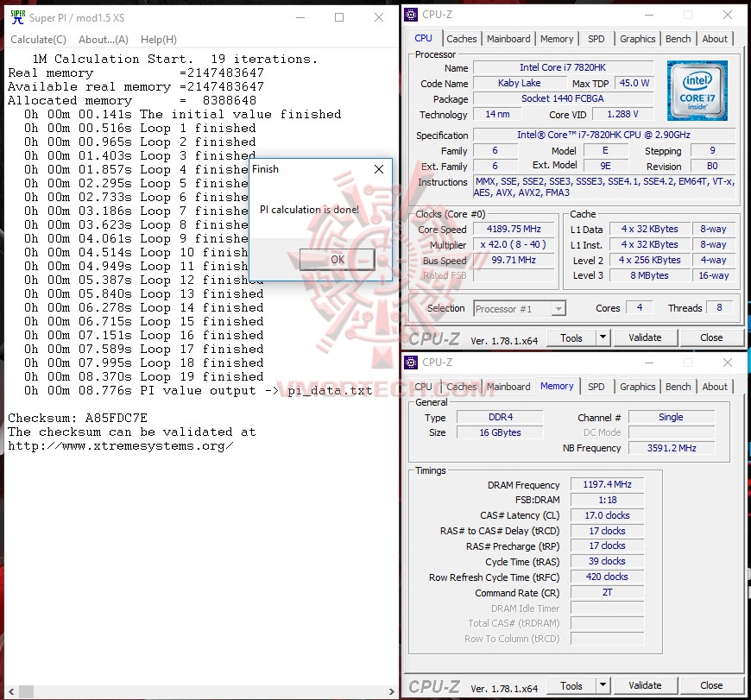Viewport: 751px width, 700px height.
Task: Switch to SPD tab in top CPU-Z
Action: [x=596, y=39]
